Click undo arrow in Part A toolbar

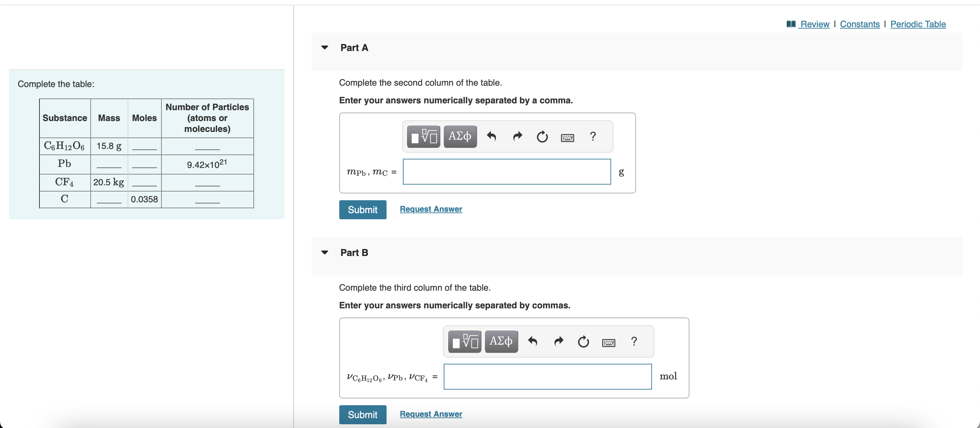click(x=491, y=136)
